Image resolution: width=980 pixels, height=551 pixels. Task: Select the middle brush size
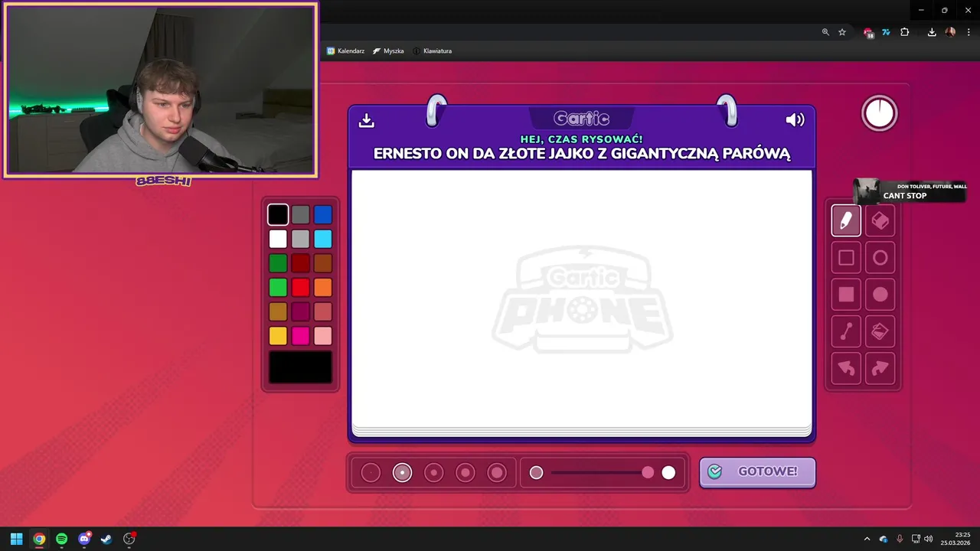click(434, 473)
